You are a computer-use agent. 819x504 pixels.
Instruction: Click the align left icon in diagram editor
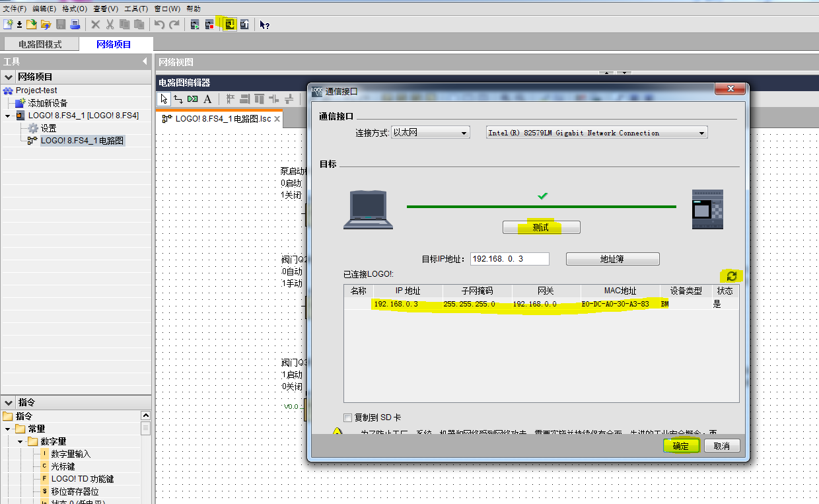[x=231, y=99]
